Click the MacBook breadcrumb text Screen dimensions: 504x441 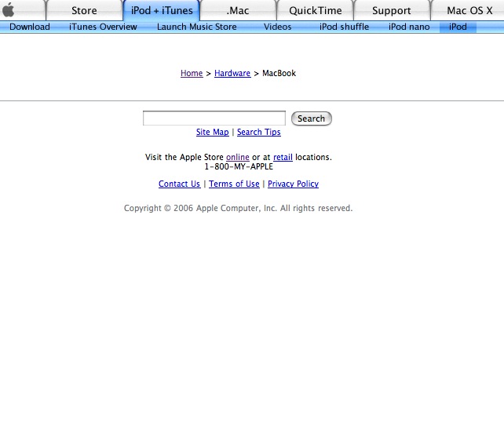[279, 73]
